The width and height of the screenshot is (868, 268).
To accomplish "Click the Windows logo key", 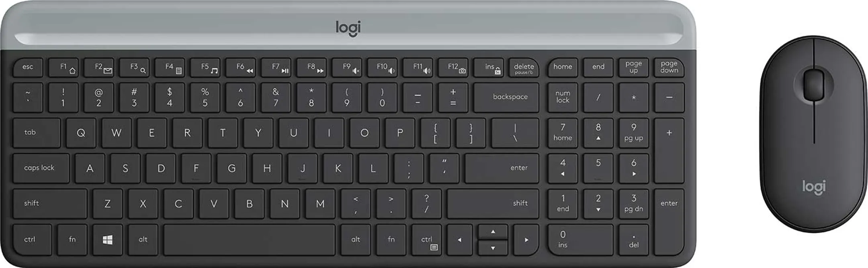I will coord(107,240).
